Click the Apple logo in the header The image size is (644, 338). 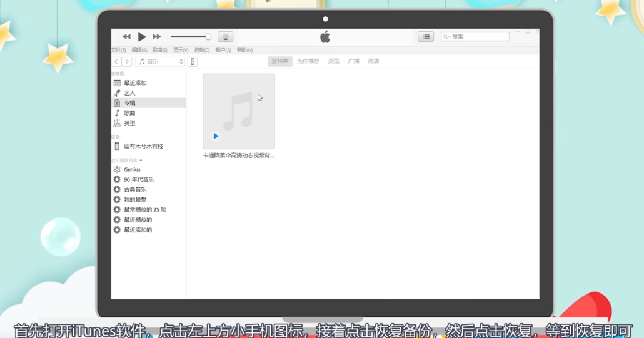[325, 37]
